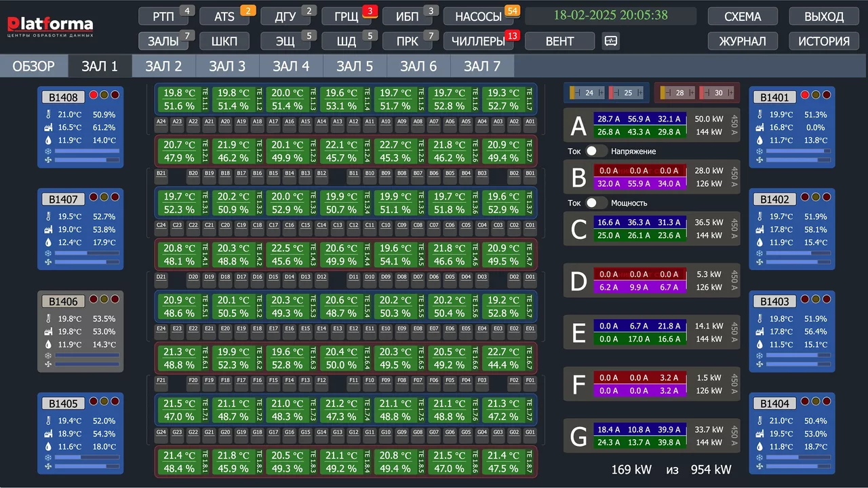Click the ВЫХОД exit button
Viewport: 868px width, 488px height.
pos(824,17)
